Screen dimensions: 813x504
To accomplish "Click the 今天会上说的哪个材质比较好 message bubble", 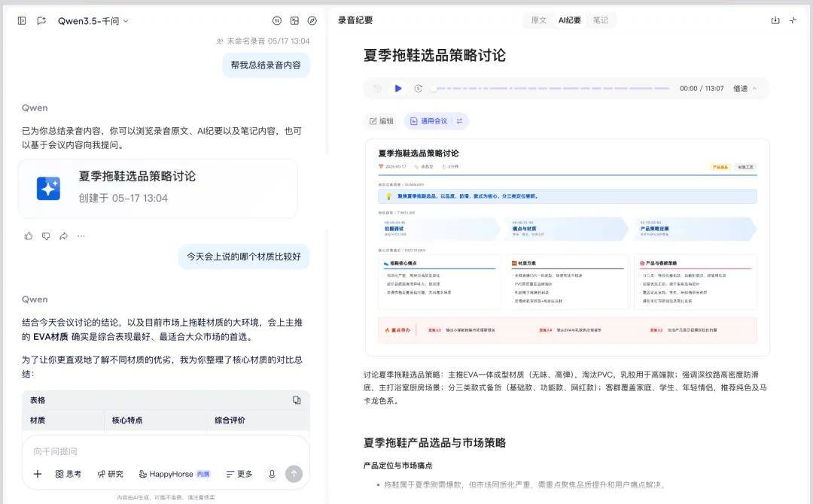I will pyautogui.click(x=244, y=257).
